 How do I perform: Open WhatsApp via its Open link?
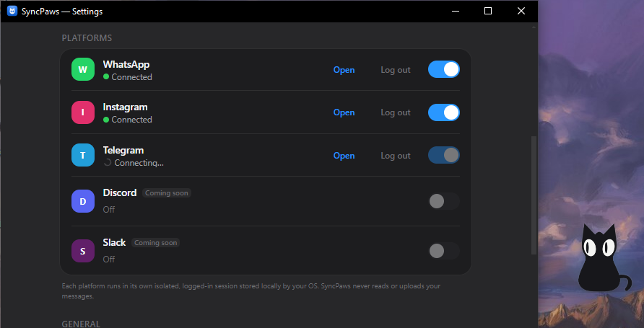coord(344,70)
